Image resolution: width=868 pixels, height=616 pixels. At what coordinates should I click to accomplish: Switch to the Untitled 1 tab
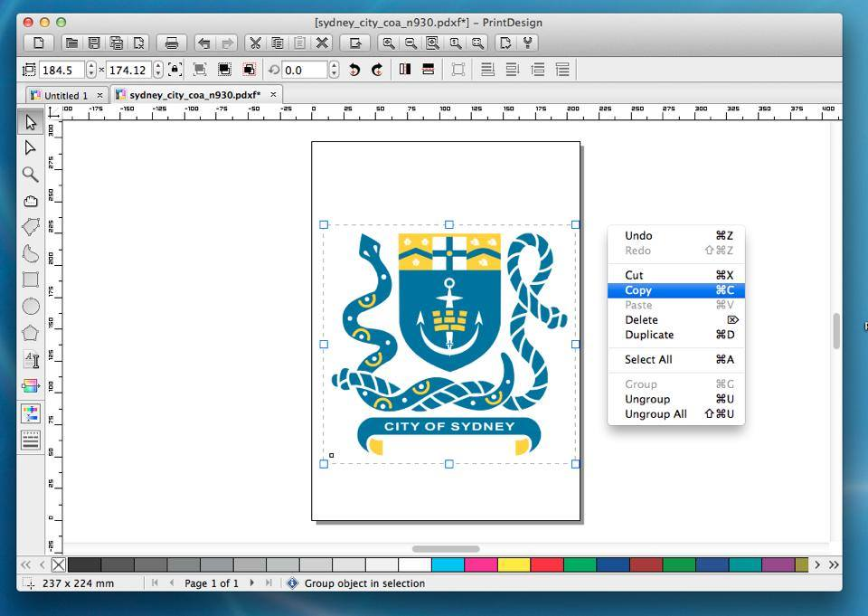66,95
